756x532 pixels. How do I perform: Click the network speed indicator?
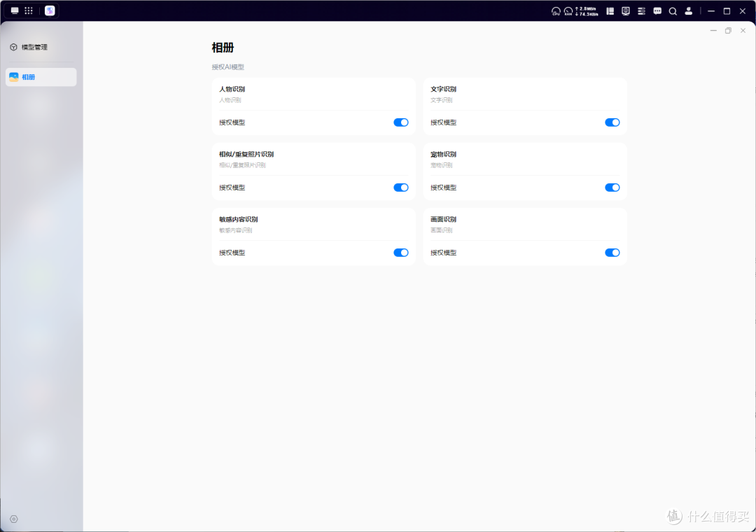click(587, 11)
